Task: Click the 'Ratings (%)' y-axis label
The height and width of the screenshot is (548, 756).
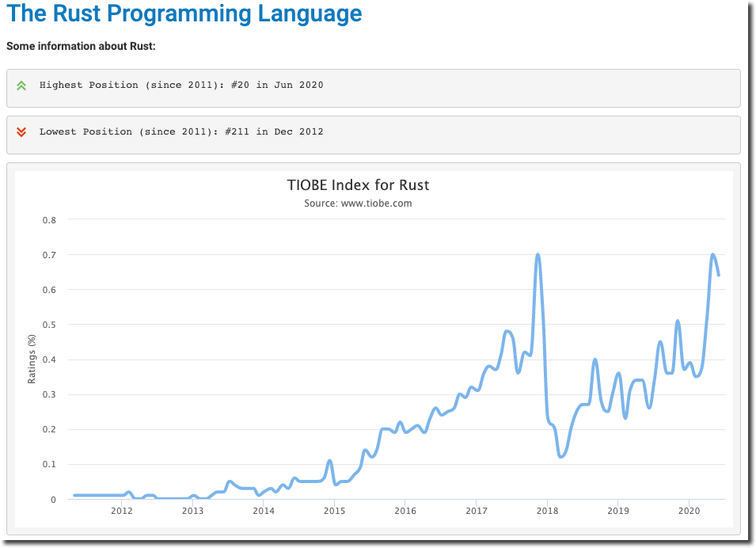Action: pyautogui.click(x=32, y=360)
